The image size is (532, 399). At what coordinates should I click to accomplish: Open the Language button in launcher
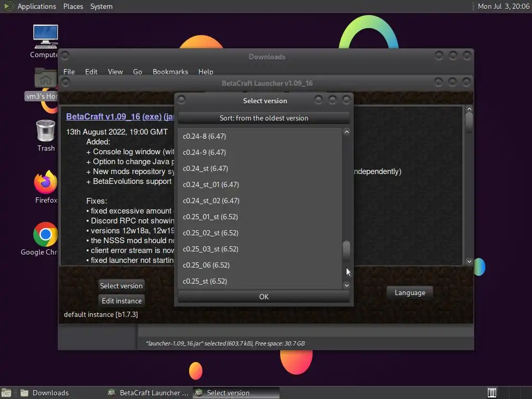pyautogui.click(x=410, y=292)
